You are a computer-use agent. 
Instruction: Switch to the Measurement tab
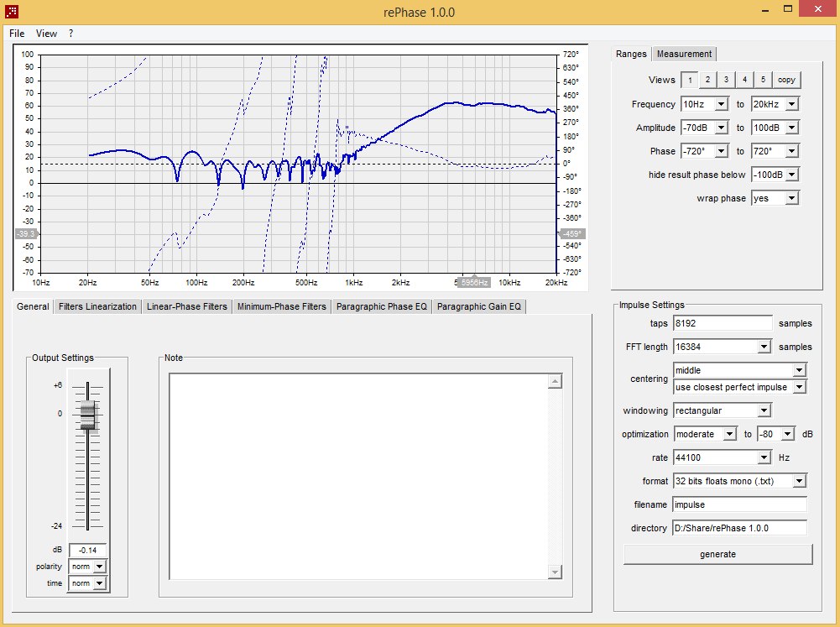coord(684,54)
